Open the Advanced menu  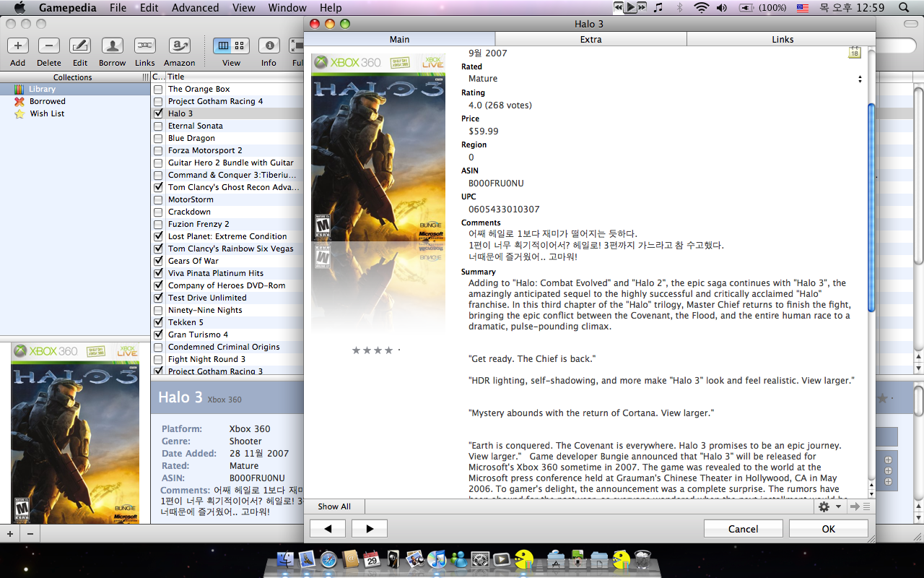coord(195,7)
